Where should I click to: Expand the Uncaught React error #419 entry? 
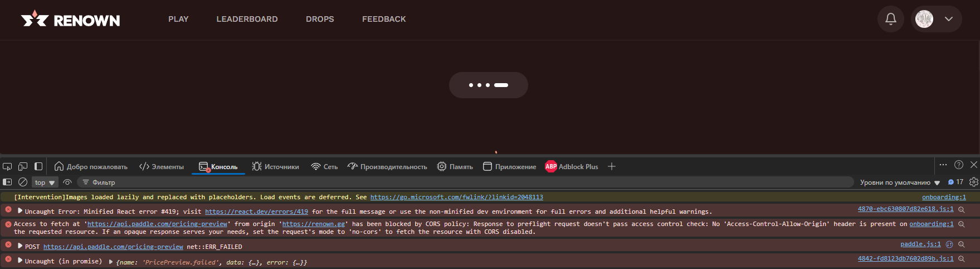coord(20,211)
